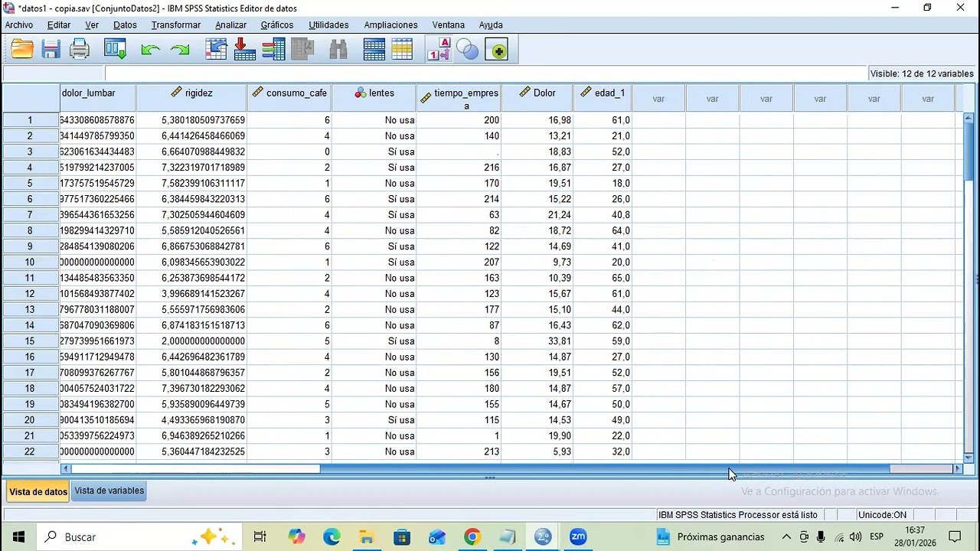The image size is (980, 551).
Task: Open the Gráficos menu
Action: (277, 25)
